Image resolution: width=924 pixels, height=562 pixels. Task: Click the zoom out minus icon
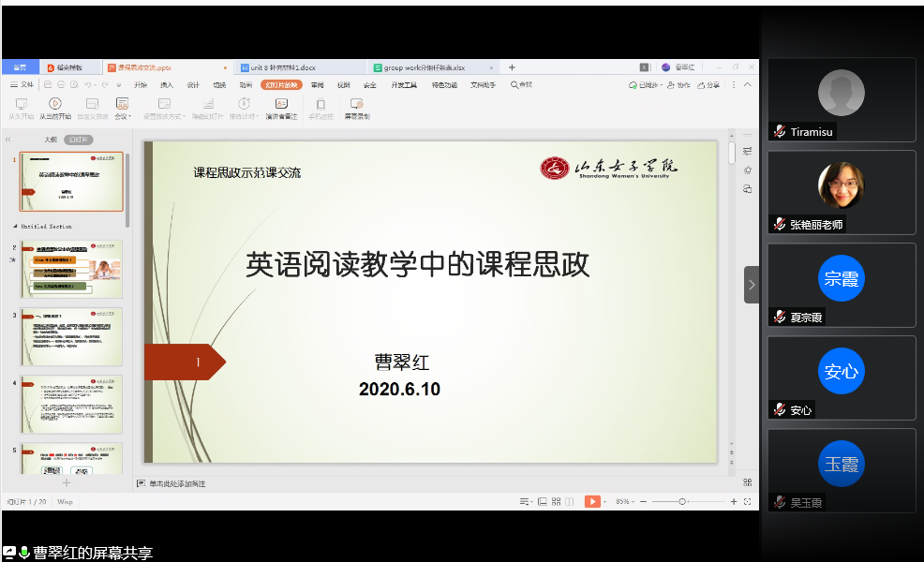pyautogui.click(x=644, y=501)
